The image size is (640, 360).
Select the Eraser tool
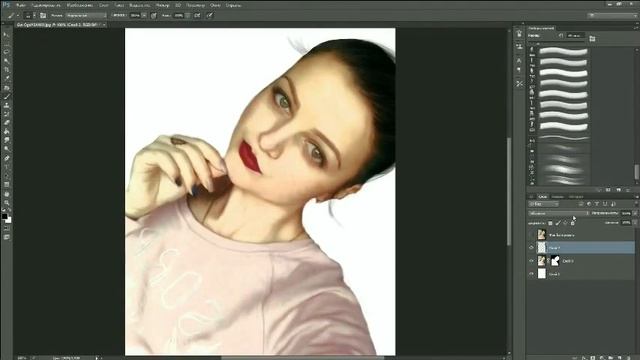pyautogui.click(x=6, y=123)
